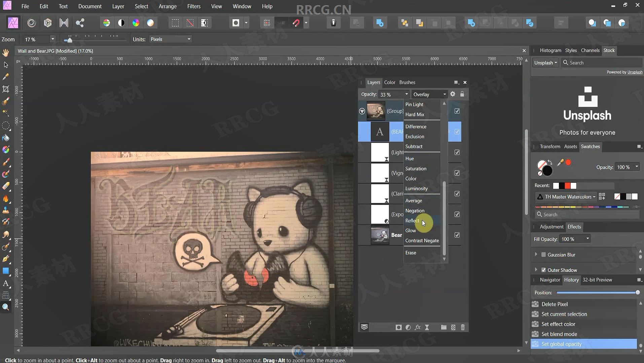Toggle visibility of the BEAR text layer
Viewport: 644px width, 363px height.
(x=457, y=132)
